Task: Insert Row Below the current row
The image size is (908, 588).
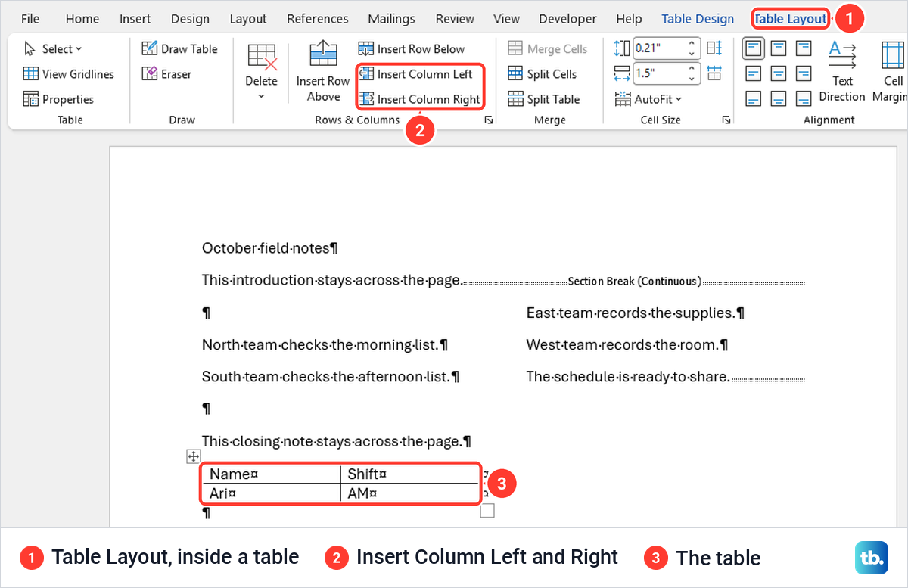Action: [x=412, y=49]
